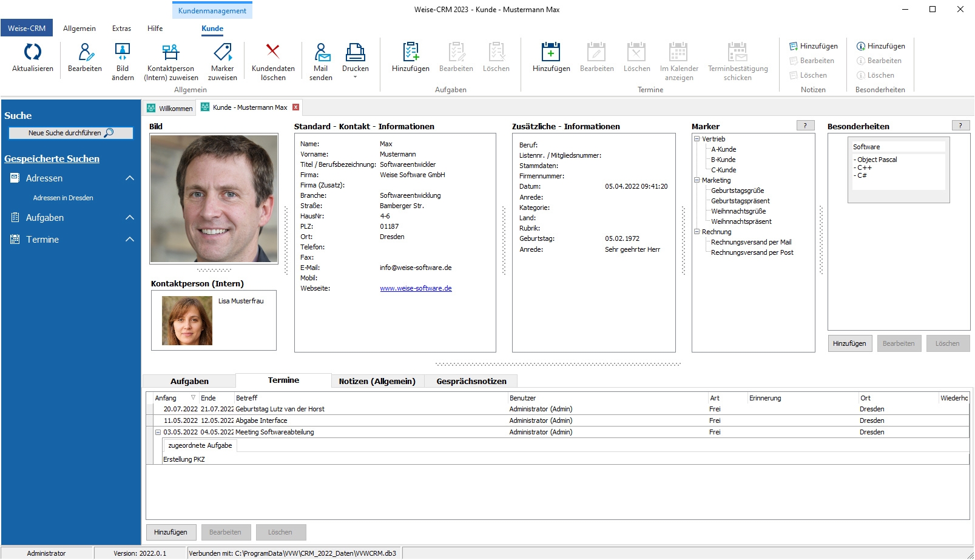Viewport: 975px width, 560px height.
Task: Click the customer profile photo
Action: (214, 198)
